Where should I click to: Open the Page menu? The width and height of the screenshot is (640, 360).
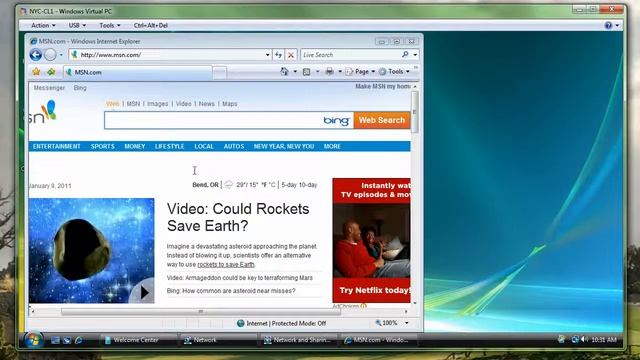pyautogui.click(x=360, y=72)
